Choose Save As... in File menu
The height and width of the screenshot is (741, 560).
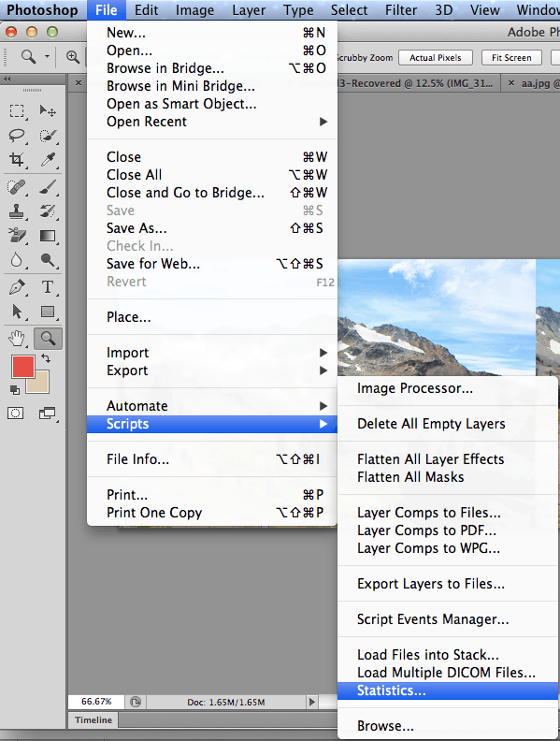[x=212, y=228]
